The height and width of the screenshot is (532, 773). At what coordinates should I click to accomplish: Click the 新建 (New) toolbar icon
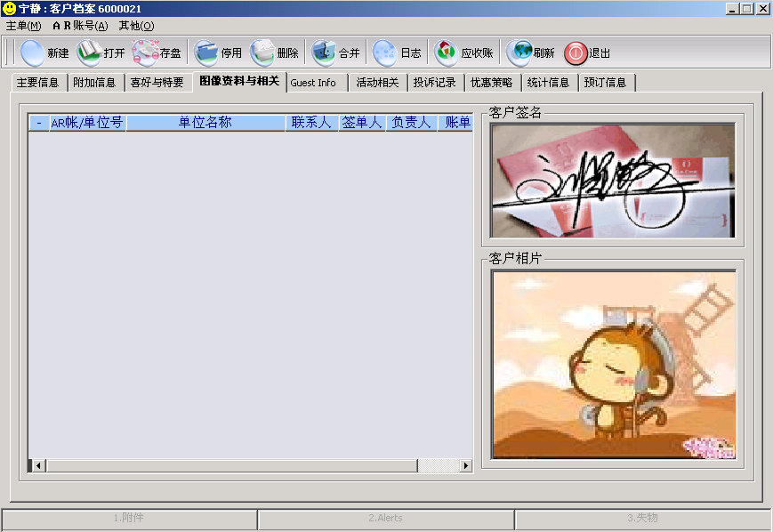(33, 52)
